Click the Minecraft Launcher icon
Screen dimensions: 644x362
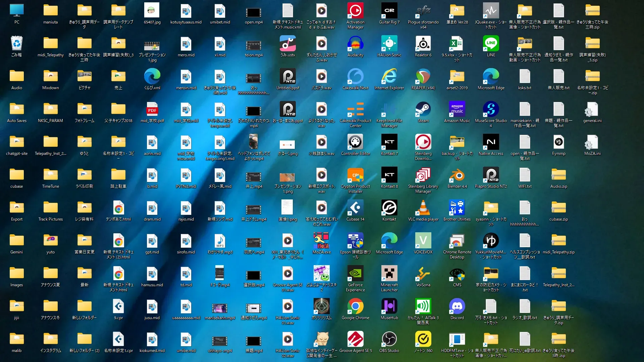(x=389, y=274)
